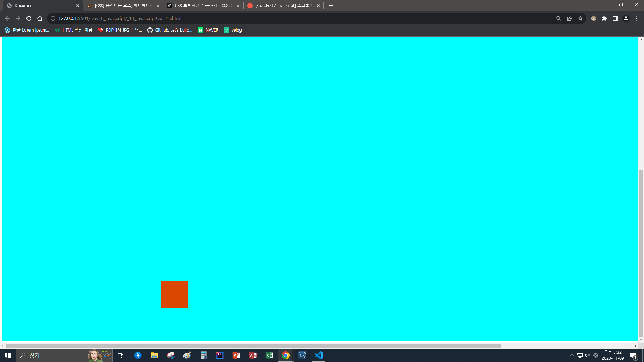
Task: Open the share page icon
Action: point(569,18)
